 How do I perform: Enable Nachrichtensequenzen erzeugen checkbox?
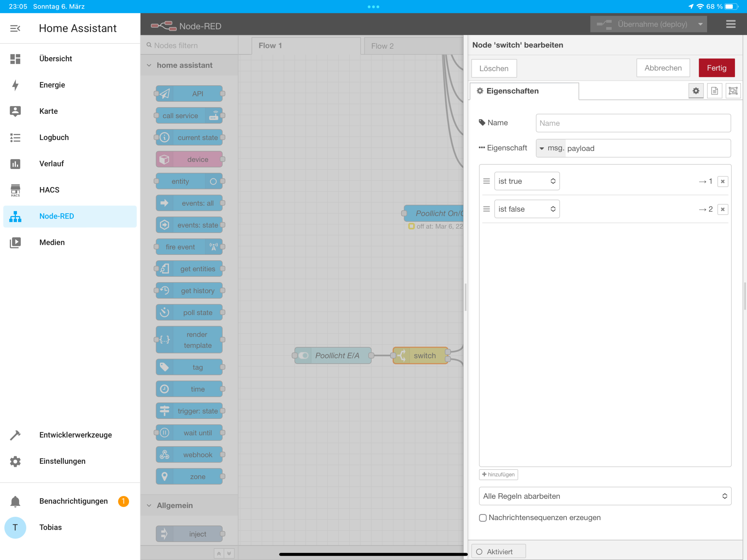pos(483,518)
